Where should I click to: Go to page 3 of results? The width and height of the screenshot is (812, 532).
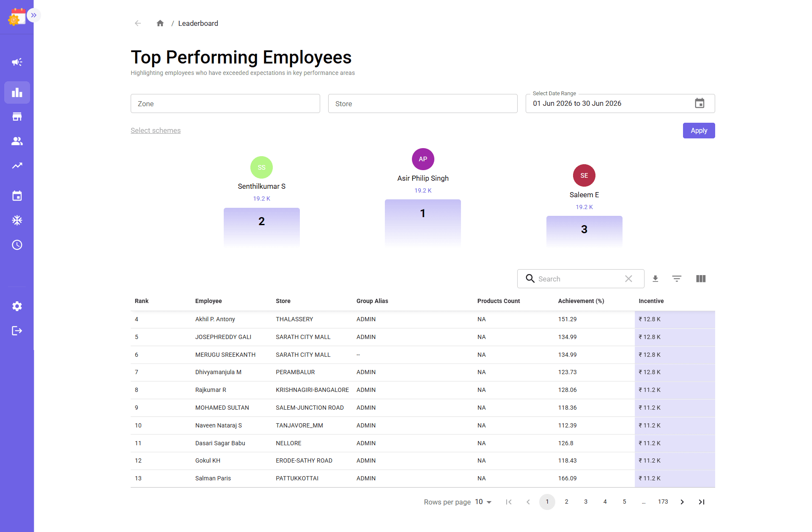pos(586,502)
